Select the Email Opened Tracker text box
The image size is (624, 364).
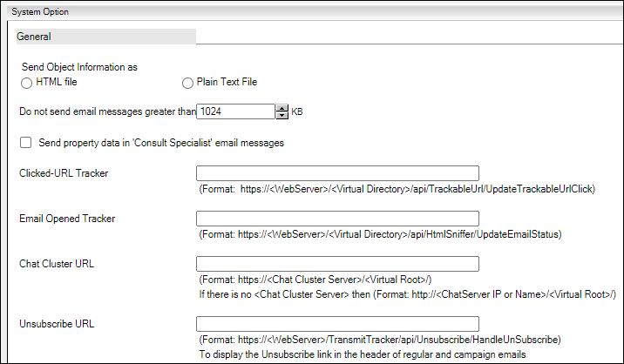coord(337,219)
